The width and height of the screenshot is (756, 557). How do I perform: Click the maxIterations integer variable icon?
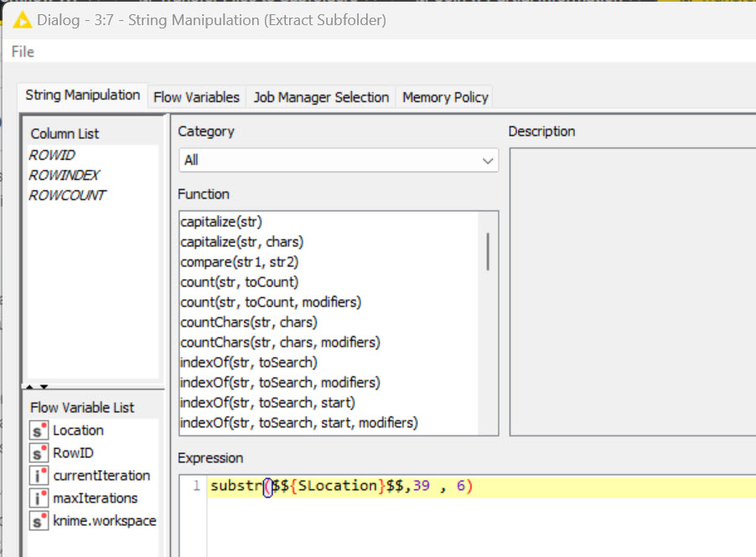coord(39,498)
